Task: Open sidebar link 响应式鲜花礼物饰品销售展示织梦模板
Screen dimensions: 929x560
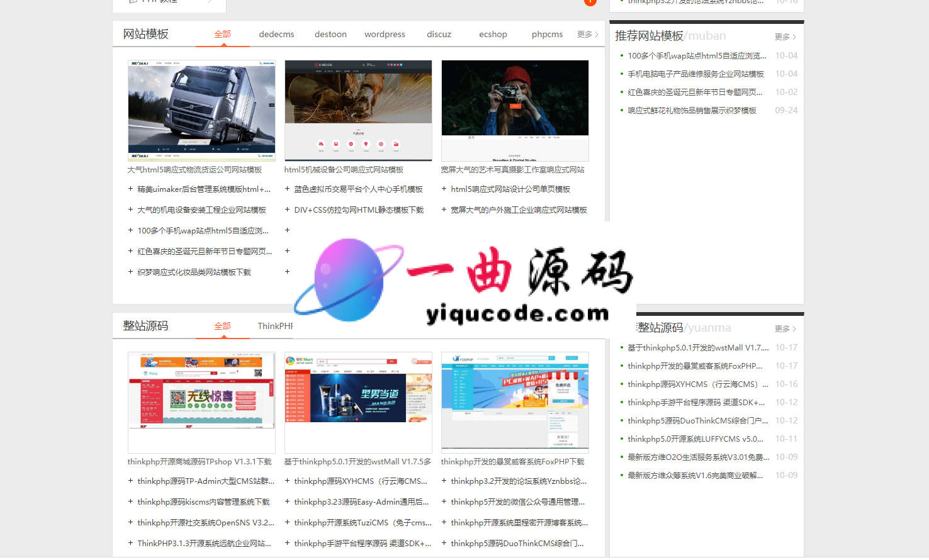Action: pos(692,110)
